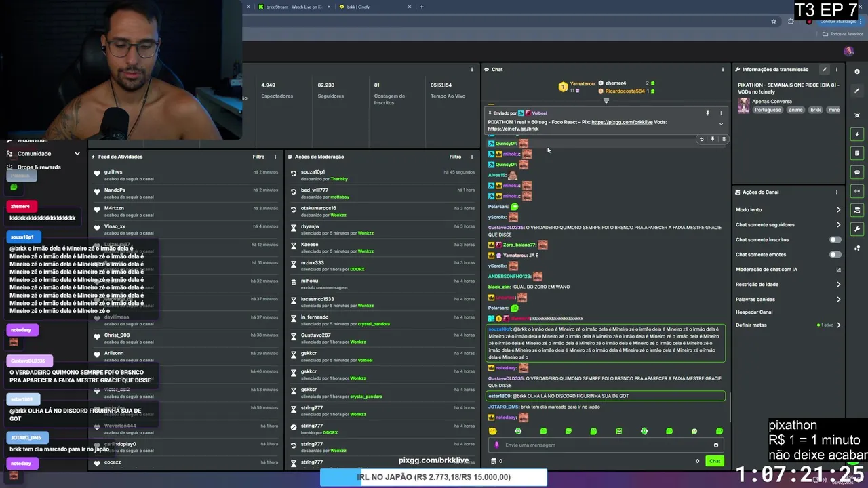Open Feed de Atividades three-dot menu
Viewport: 868px width, 488px height.
[275, 157]
